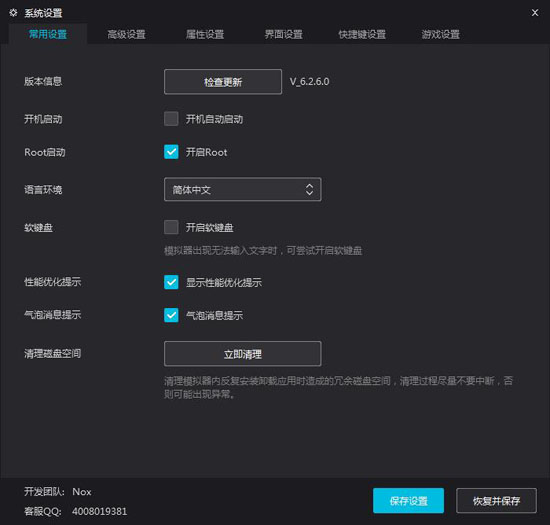The width and height of the screenshot is (550, 525).
Task: Click the blue 保存设置 button
Action: coord(408,500)
